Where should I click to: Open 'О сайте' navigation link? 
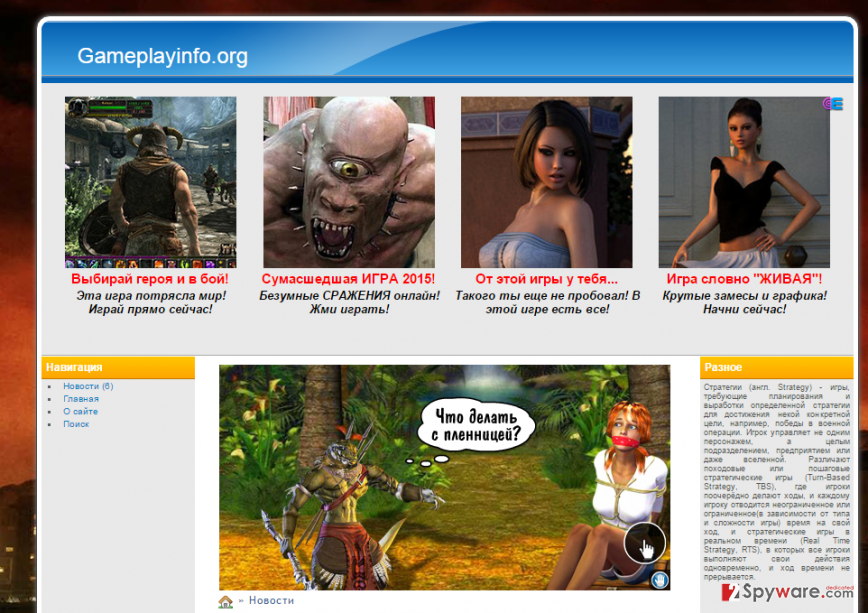pos(80,411)
